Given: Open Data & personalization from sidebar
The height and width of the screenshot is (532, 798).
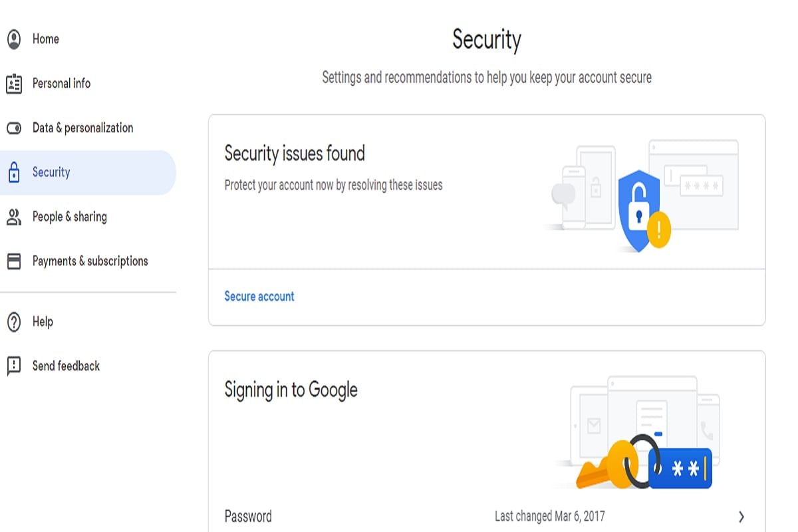Looking at the screenshot, I should pyautogui.click(x=82, y=128).
